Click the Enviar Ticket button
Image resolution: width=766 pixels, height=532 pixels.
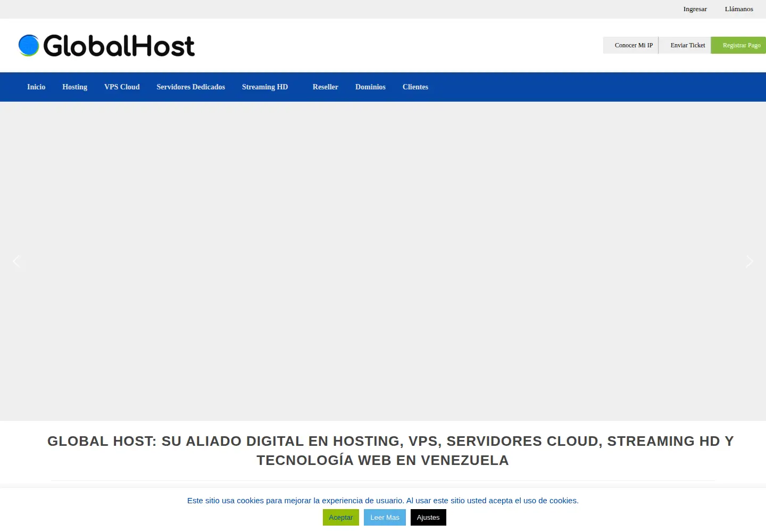[x=685, y=45]
